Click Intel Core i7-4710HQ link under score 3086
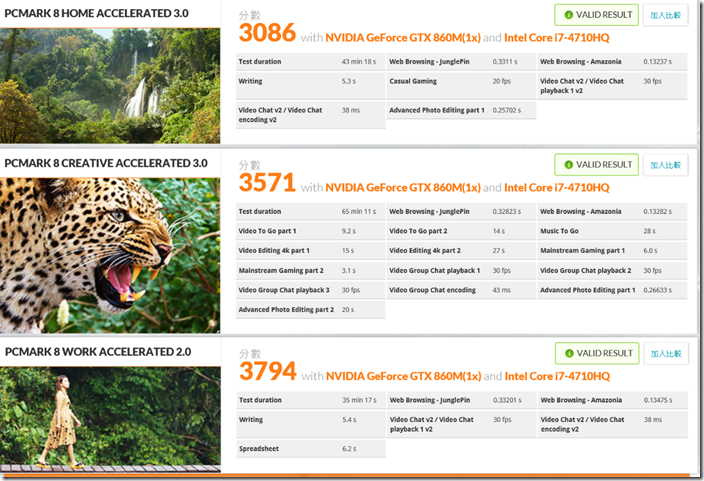704x481 pixels. tap(557, 38)
